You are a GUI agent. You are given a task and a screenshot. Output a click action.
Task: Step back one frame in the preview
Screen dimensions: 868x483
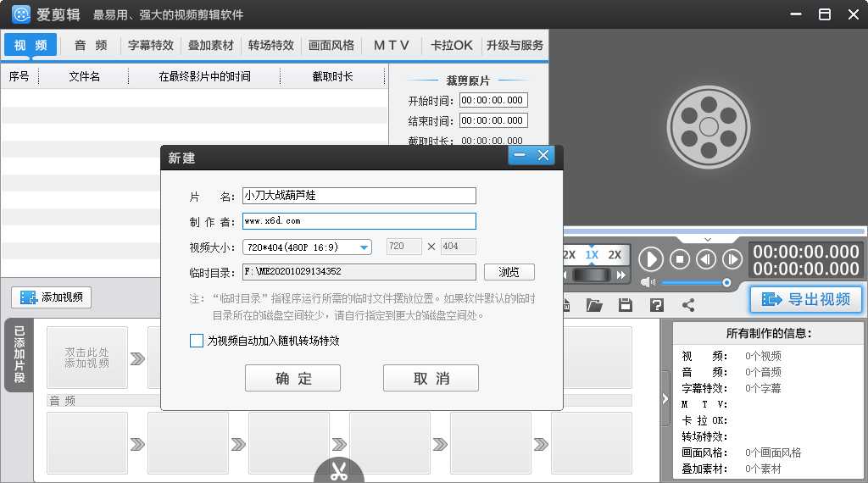coord(706,259)
